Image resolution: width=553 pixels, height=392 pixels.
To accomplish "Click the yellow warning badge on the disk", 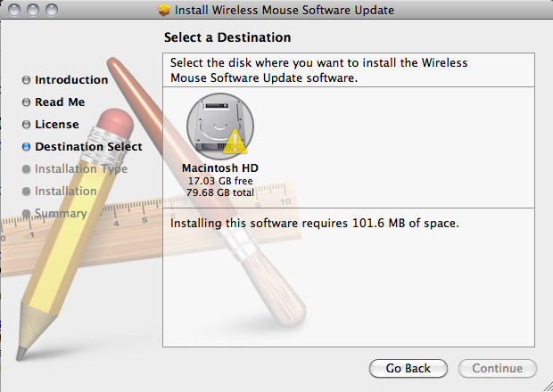I will click(x=235, y=143).
